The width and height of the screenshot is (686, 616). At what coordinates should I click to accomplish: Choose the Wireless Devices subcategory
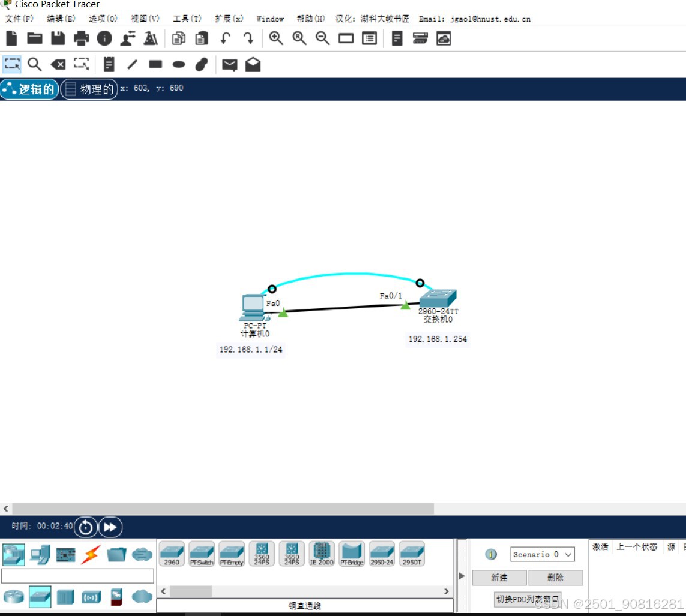[91, 597]
